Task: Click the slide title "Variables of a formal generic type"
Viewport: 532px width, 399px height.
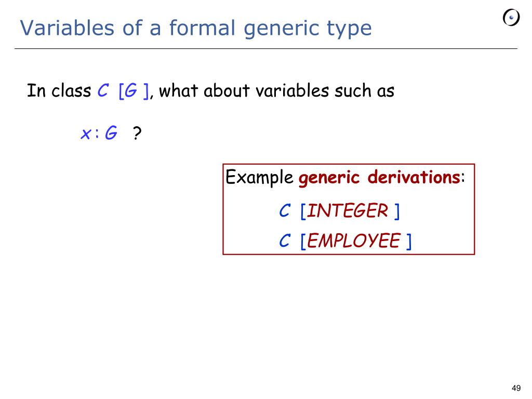Action: tap(196, 28)
